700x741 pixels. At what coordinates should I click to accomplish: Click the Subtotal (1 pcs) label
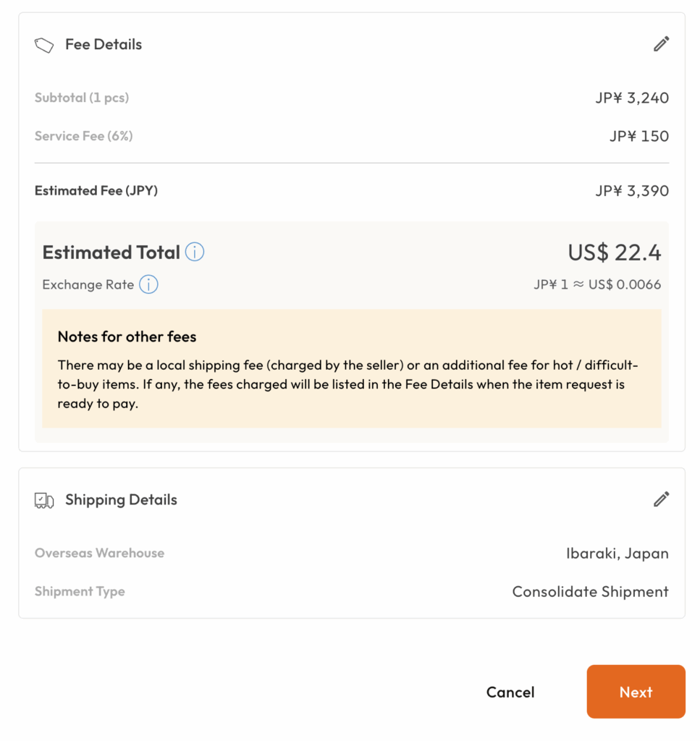[x=82, y=98]
